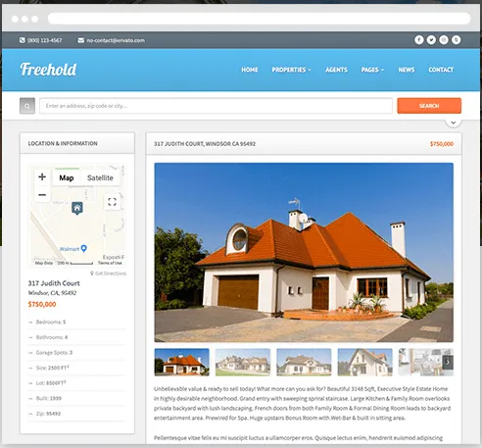
Task: Click the (800) 123-4567 phone number
Action: [44, 40]
